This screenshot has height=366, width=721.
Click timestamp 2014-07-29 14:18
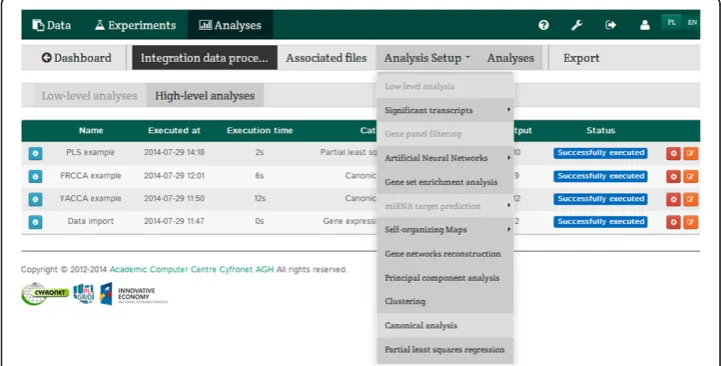click(x=174, y=152)
